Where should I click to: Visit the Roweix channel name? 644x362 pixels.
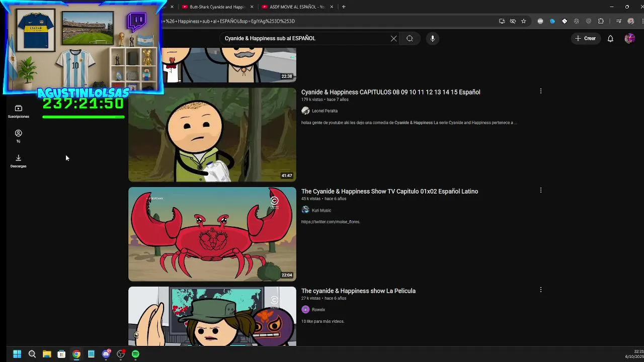(x=318, y=310)
